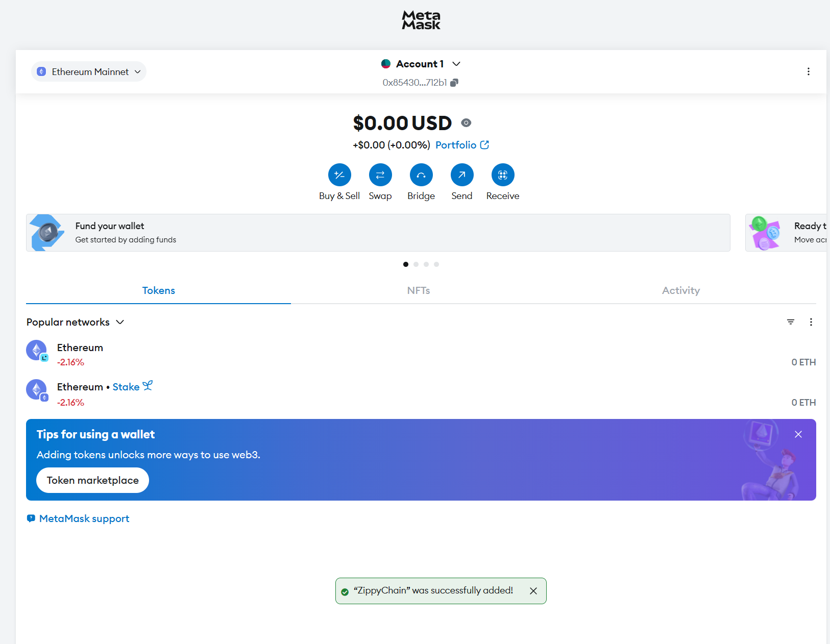Click the $0.00 USD balance text
This screenshot has height=644, width=830.
[402, 123]
